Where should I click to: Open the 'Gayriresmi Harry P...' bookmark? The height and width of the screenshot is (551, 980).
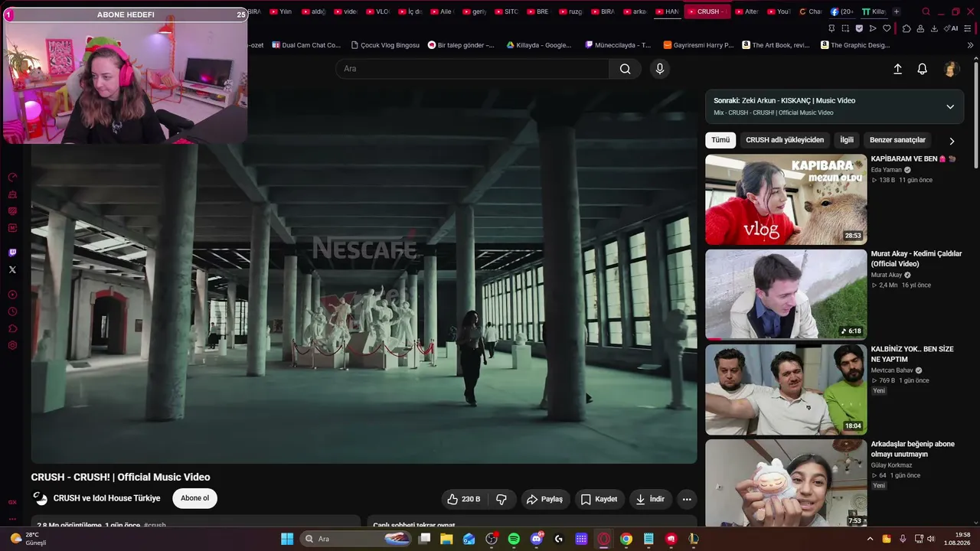coord(698,45)
